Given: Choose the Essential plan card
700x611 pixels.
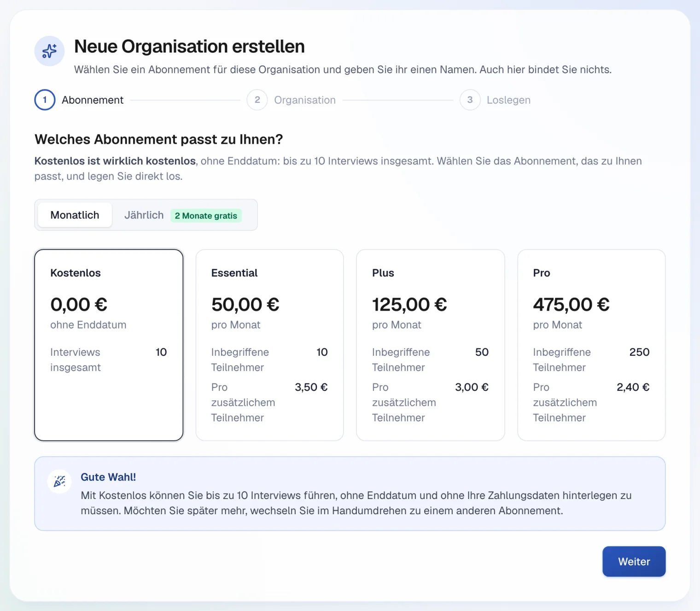Looking at the screenshot, I should (x=270, y=345).
